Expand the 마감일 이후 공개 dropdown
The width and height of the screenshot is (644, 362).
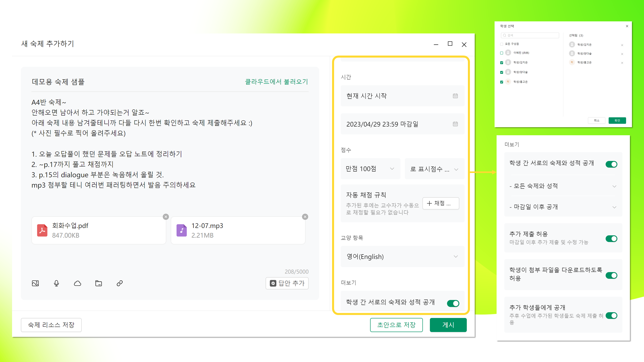(563, 207)
